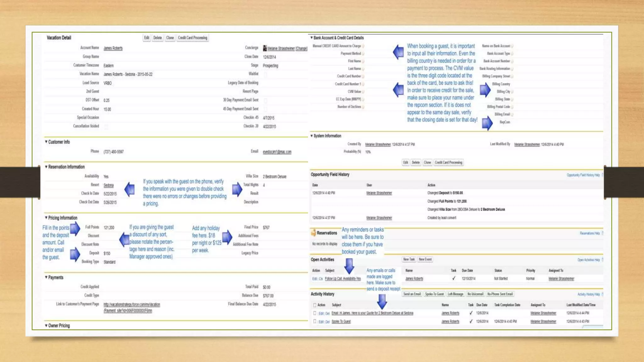Click the blue arrow next to Full Points
This screenshot has width=644, height=362.
coord(75,228)
